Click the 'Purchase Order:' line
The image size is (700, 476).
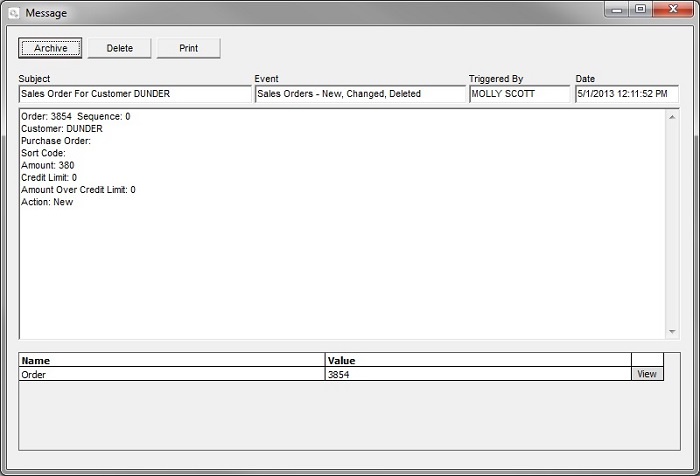56,141
